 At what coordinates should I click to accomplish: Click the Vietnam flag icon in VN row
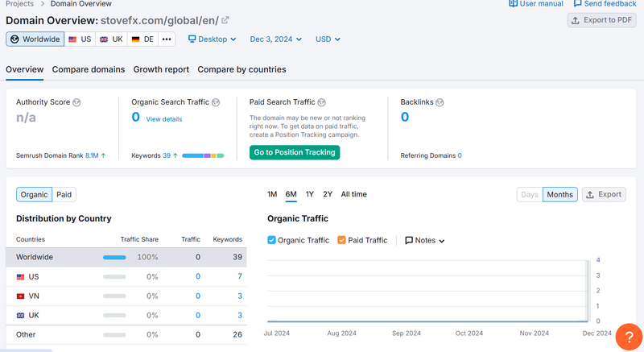21,296
